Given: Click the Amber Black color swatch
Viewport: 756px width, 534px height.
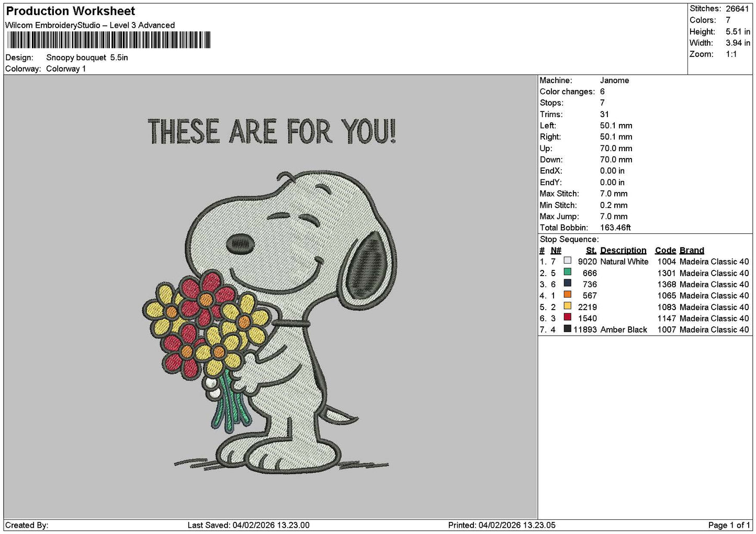Looking at the screenshot, I should coord(567,328).
